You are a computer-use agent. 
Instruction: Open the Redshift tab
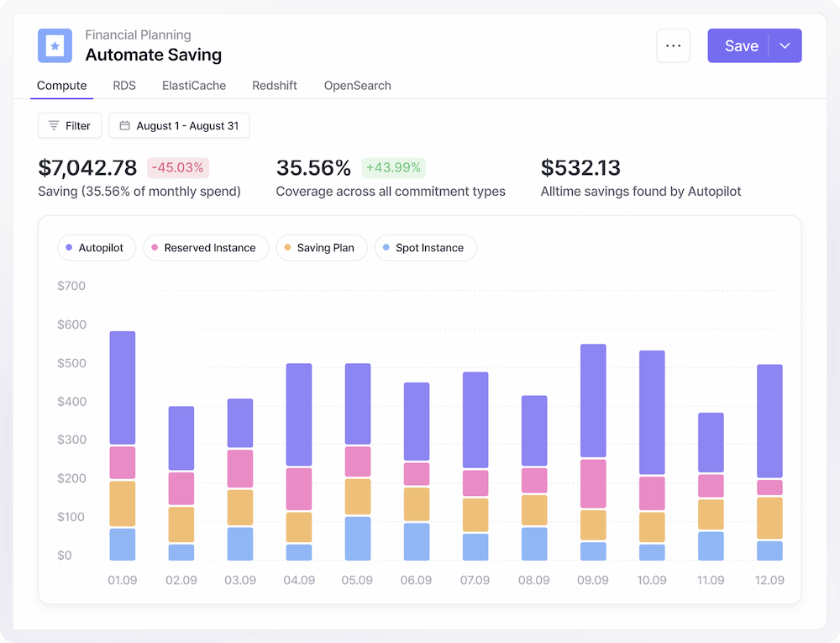point(275,86)
